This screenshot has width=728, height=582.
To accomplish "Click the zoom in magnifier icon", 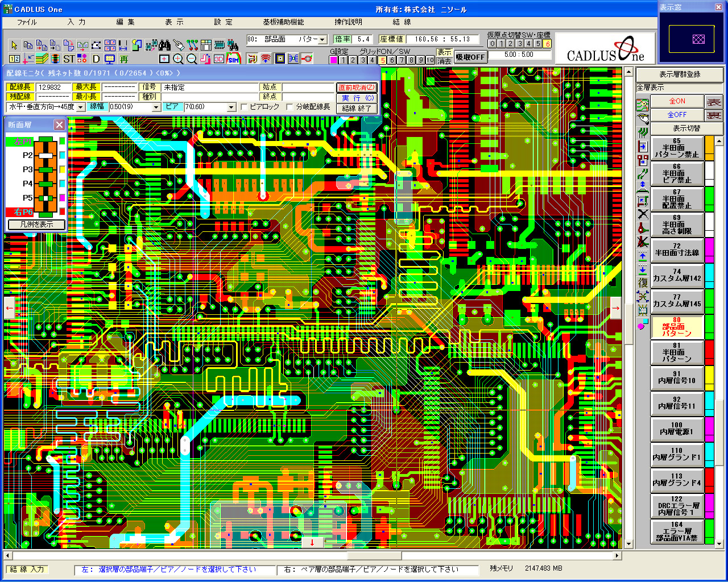I will point(178,59).
